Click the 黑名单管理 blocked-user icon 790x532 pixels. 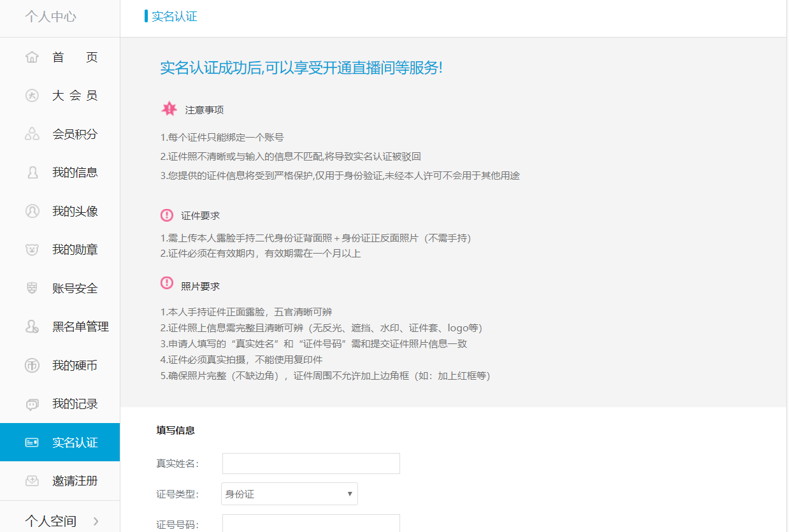point(32,327)
